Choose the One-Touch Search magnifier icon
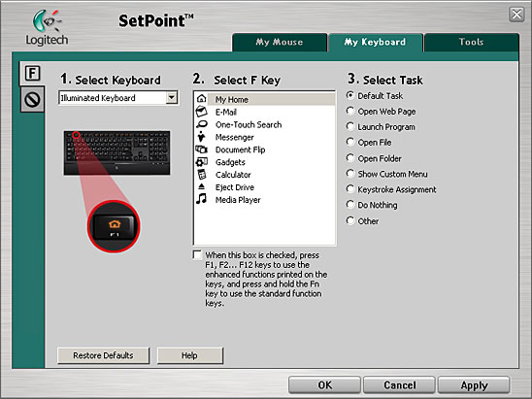Screen dimensions: 532x399 (x=202, y=124)
